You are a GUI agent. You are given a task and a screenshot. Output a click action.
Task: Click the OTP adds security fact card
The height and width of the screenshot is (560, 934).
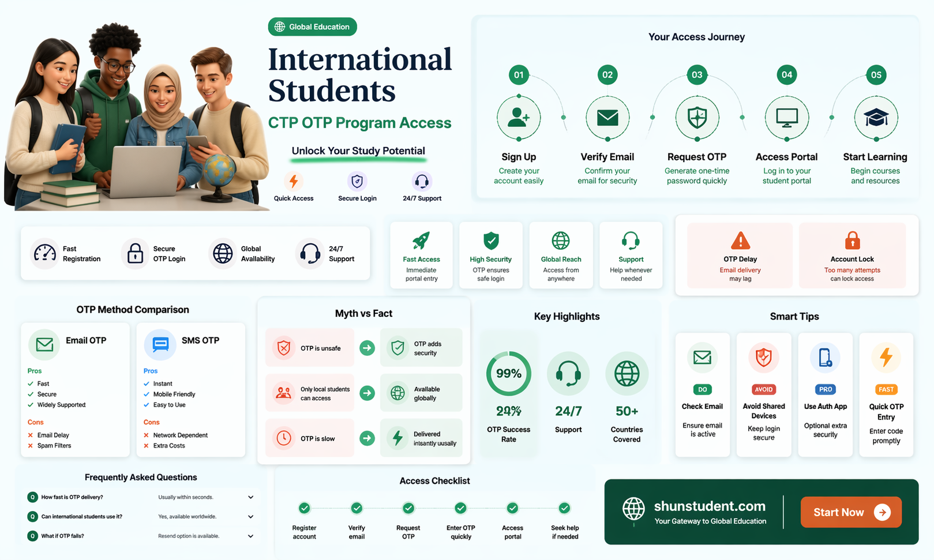[x=421, y=348]
